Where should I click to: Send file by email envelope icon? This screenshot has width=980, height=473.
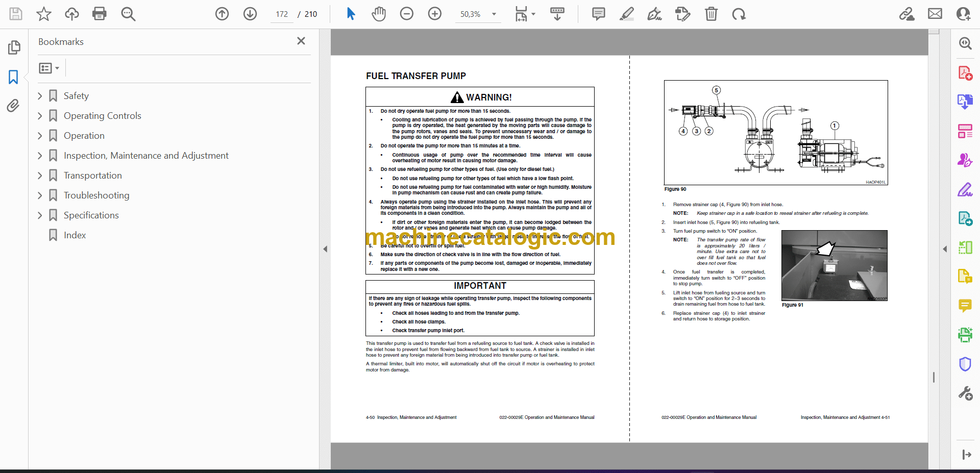click(x=935, y=14)
